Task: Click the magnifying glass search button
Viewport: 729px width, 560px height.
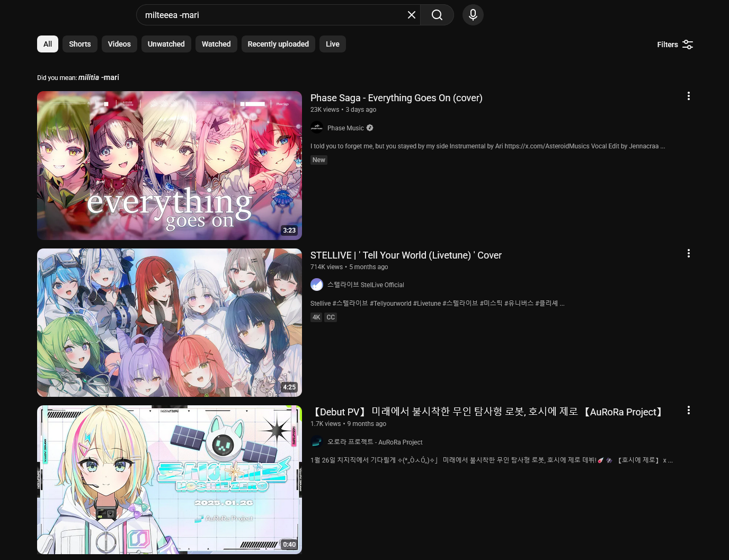Action: 437,15
